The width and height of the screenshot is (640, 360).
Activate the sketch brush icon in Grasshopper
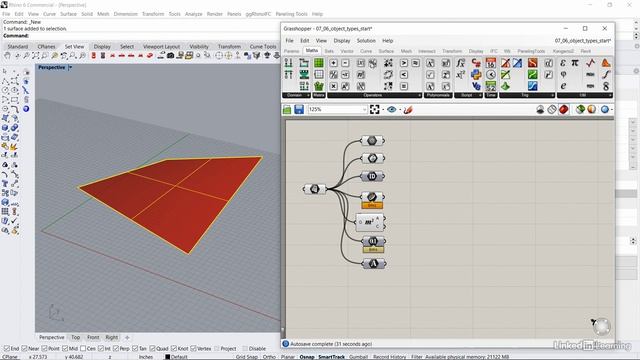408,109
